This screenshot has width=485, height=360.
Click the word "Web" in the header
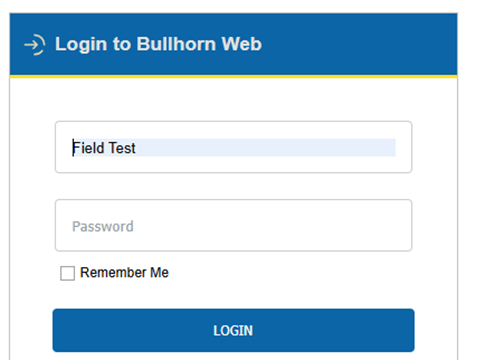[242, 44]
